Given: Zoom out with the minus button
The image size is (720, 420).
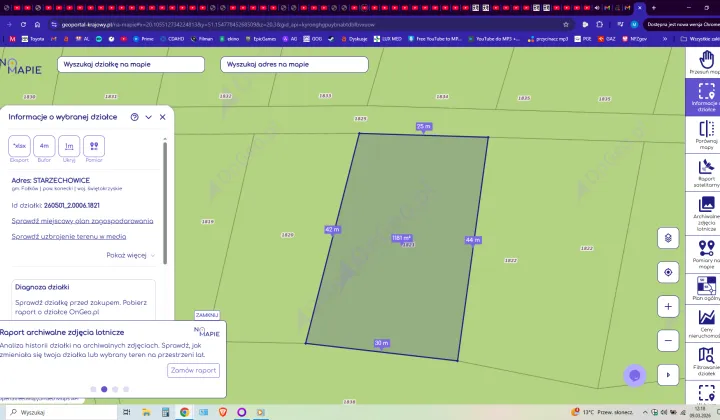Looking at the screenshot, I should point(668,340).
